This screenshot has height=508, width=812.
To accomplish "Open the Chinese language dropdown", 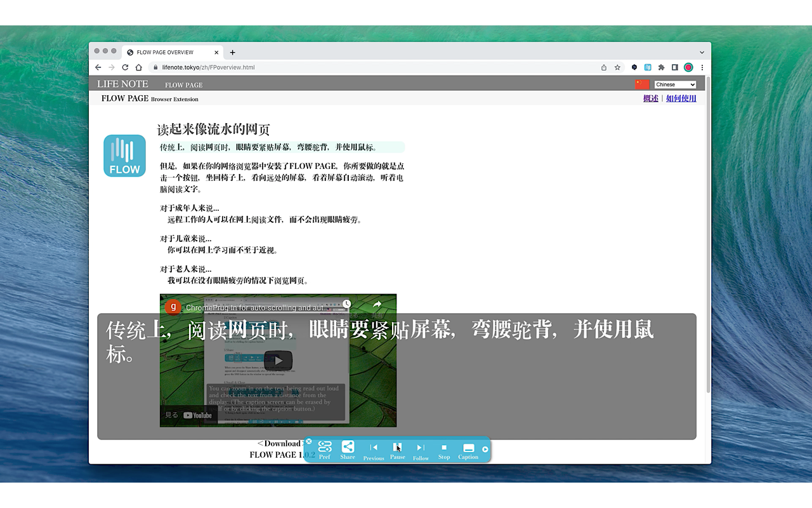I will pyautogui.click(x=675, y=84).
